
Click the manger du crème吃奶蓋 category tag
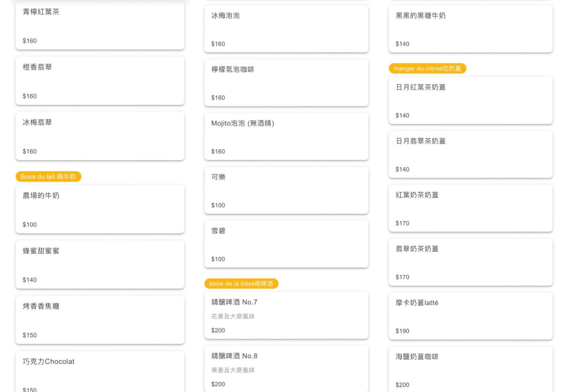tap(427, 69)
